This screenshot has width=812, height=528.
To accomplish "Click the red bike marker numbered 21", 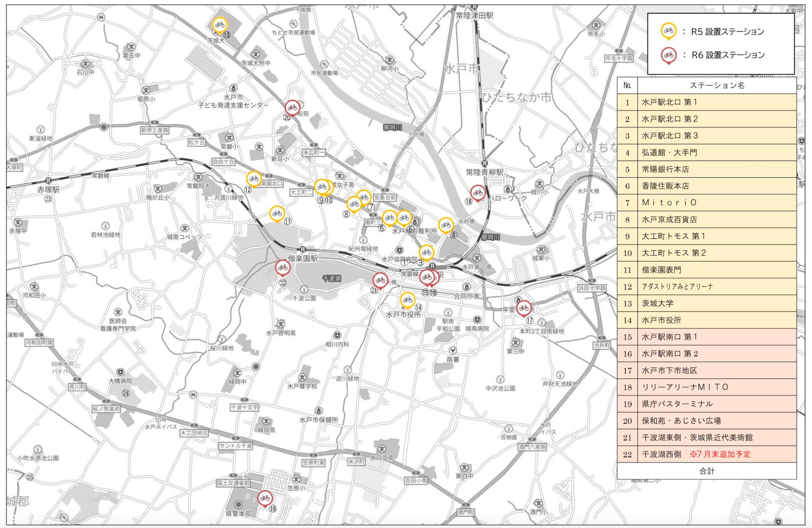I will pos(380,280).
